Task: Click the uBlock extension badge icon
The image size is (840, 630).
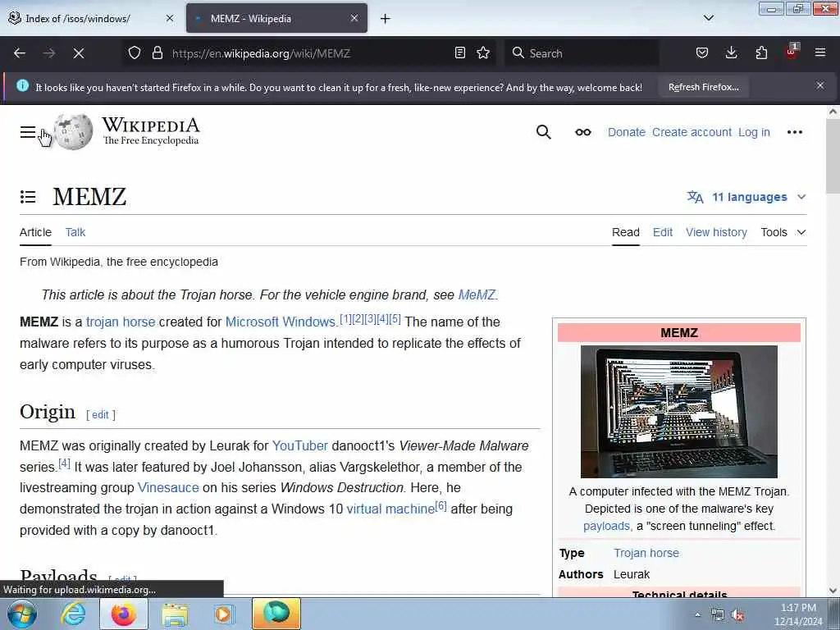Action: pyautogui.click(x=792, y=52)
